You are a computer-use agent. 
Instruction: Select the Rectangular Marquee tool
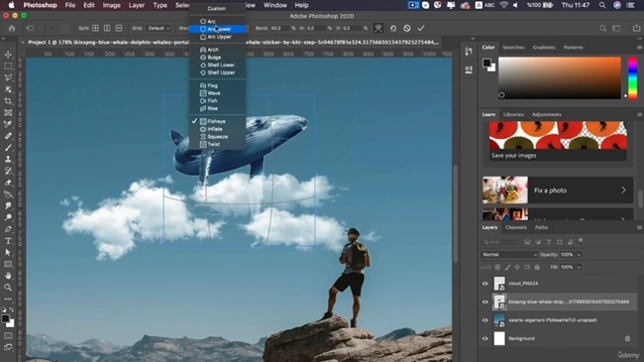coord(8,65)
